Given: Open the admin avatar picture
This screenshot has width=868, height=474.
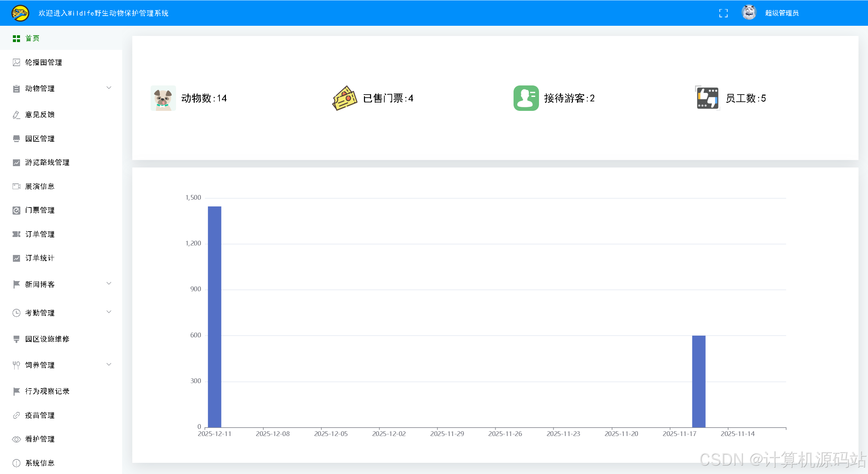Looking at the screenshot, I should point(749,13).
